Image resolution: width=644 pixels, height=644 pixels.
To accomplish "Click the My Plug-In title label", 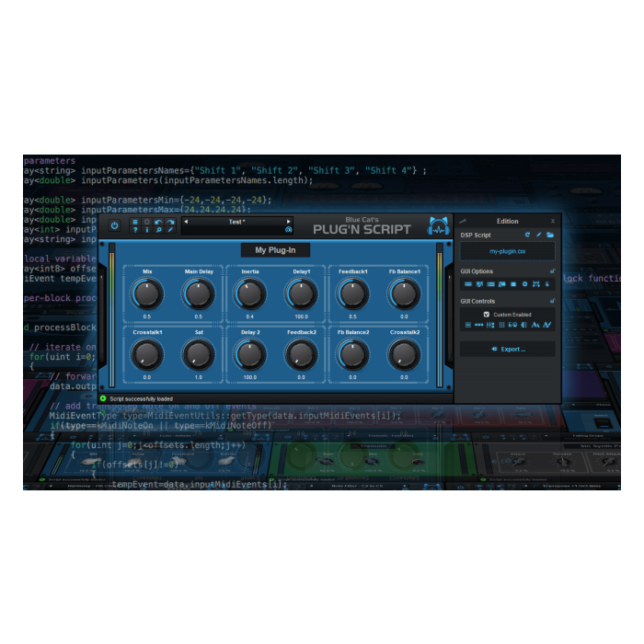I will [x=275, y=250].
